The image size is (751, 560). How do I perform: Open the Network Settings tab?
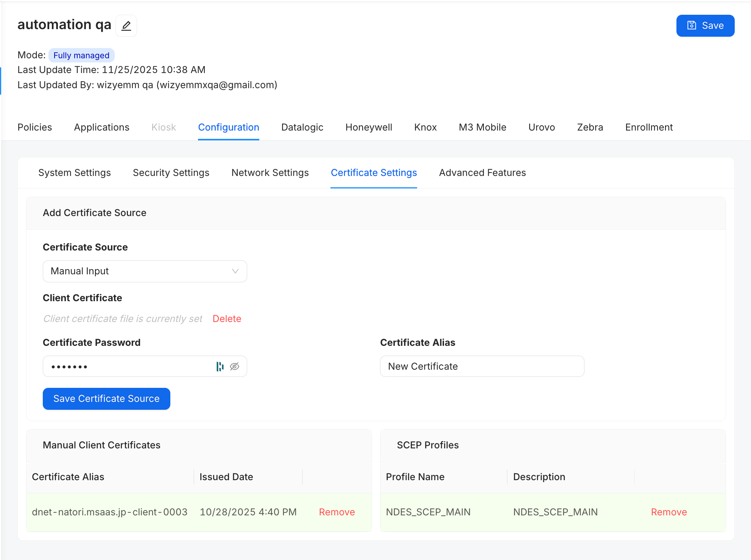point(270,173)
